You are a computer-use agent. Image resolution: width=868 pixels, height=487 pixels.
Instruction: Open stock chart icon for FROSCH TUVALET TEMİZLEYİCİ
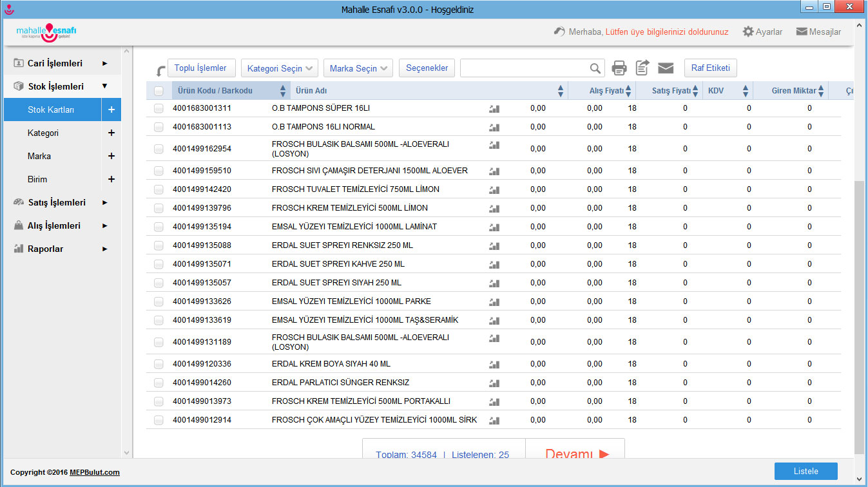pos(494,189)
